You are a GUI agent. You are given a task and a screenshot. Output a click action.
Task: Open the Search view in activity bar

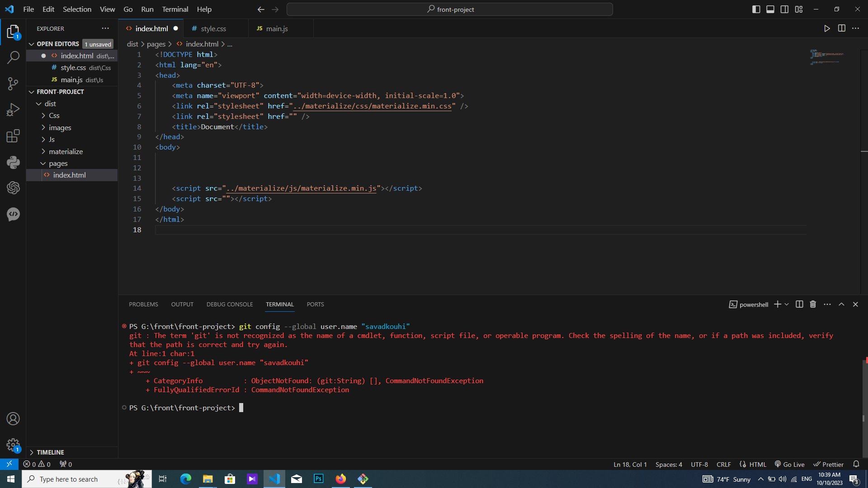click(x=13, y=57)
